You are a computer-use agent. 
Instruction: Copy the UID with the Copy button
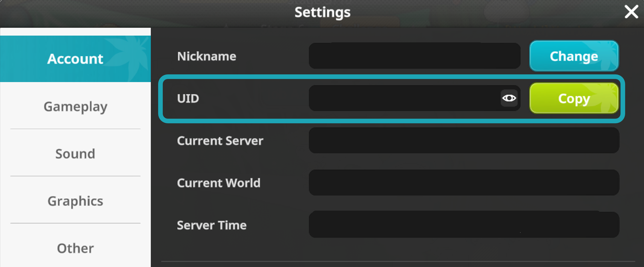[x=574, y=98]
